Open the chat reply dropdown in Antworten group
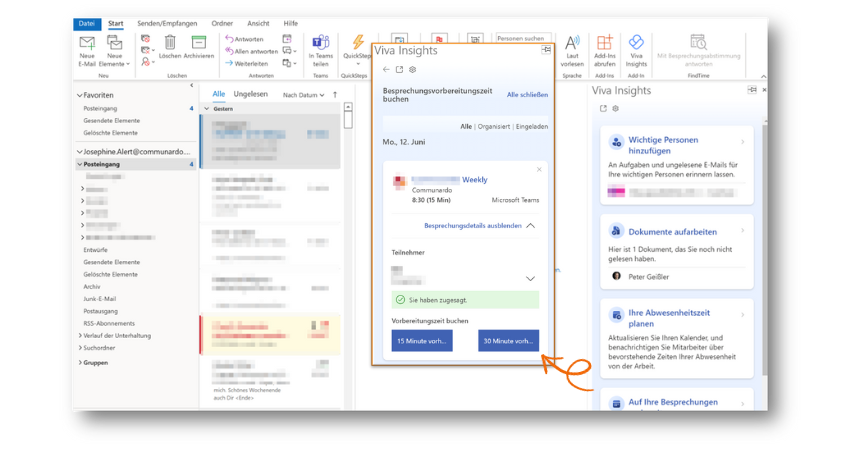The width and height of the screenshot is (850, 450). [x=289, y=51]
